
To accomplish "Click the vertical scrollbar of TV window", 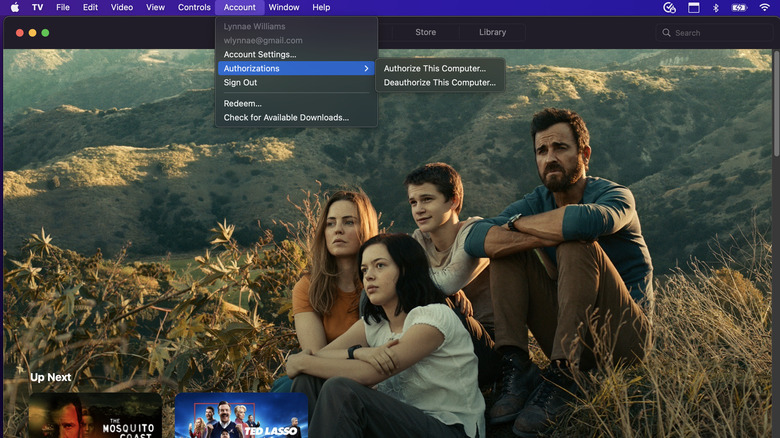I will click(x=776, y=104).
